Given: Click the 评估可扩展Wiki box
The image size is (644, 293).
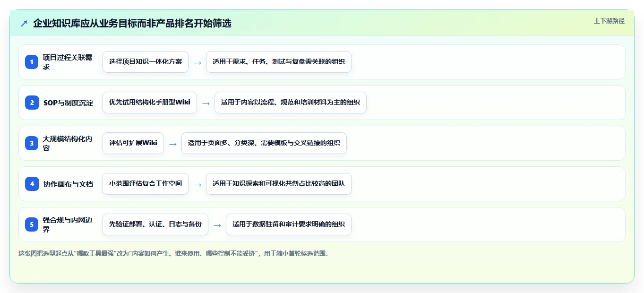Looking at the screenshot, I should pyautogui.click(x=133, y=143).
